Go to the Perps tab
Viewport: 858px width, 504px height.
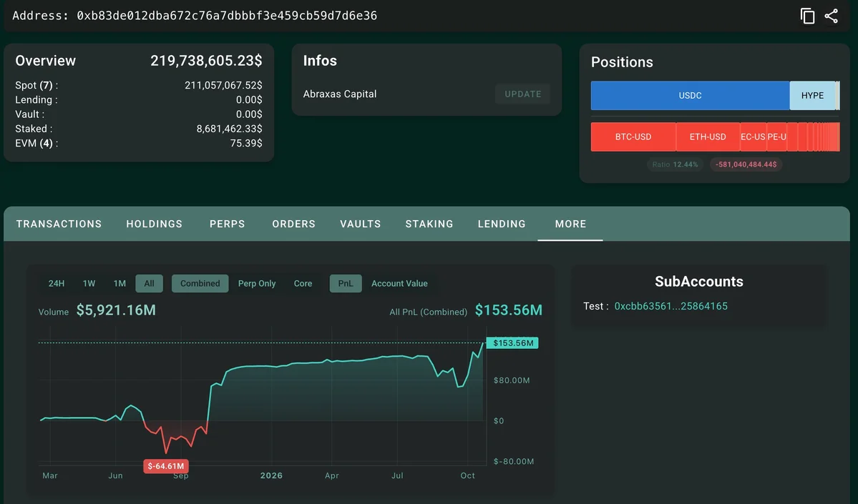click(x=227, y=224)
